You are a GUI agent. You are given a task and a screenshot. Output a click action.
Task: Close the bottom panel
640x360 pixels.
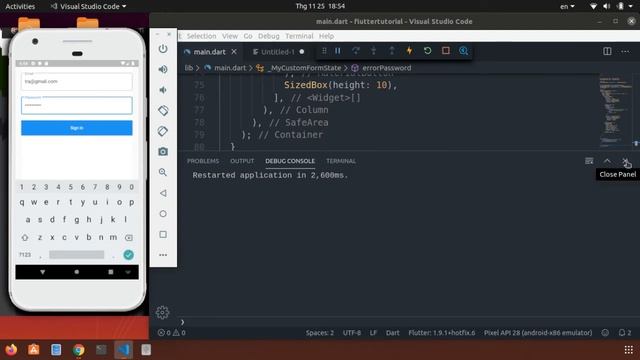point(625,161)
